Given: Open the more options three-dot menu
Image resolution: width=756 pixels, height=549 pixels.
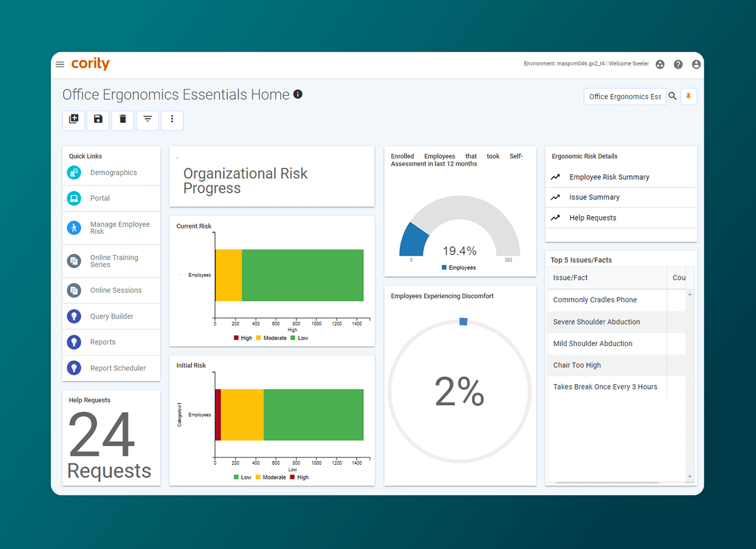Looking at the screenshot, I should pos(172,120).
